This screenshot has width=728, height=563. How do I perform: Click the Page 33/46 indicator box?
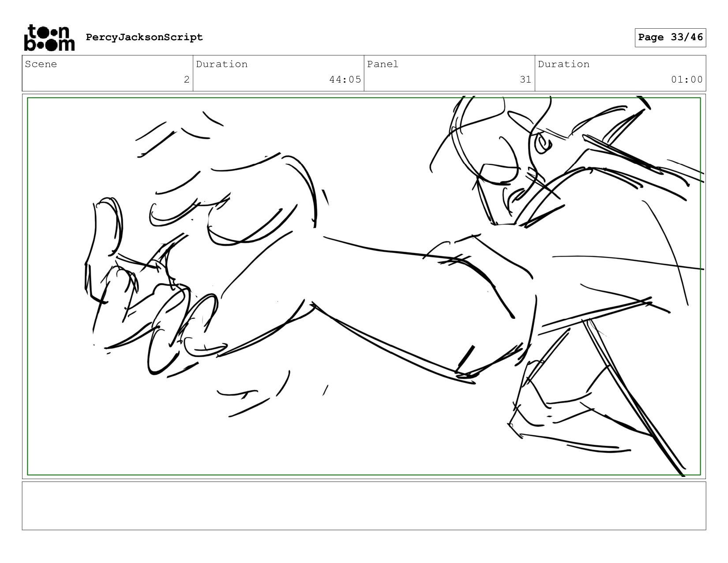(670, 38)
